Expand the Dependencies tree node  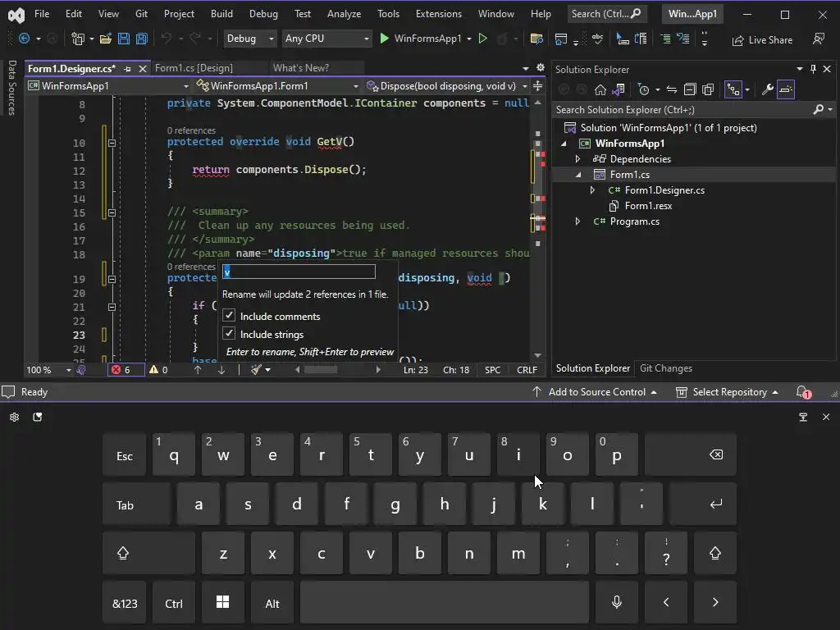click(577, 158)
